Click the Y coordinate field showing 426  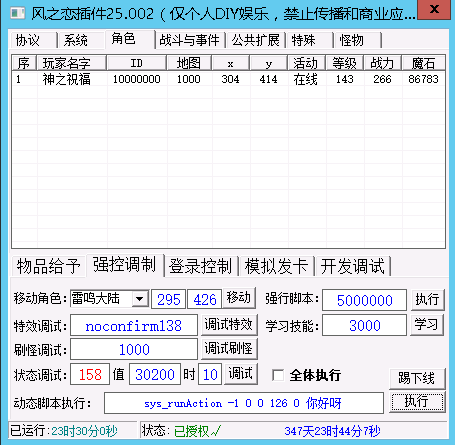pos(205,300)
